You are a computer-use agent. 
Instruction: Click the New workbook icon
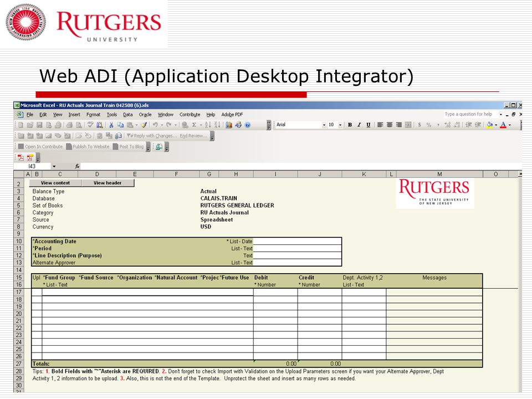coord(21,125)
